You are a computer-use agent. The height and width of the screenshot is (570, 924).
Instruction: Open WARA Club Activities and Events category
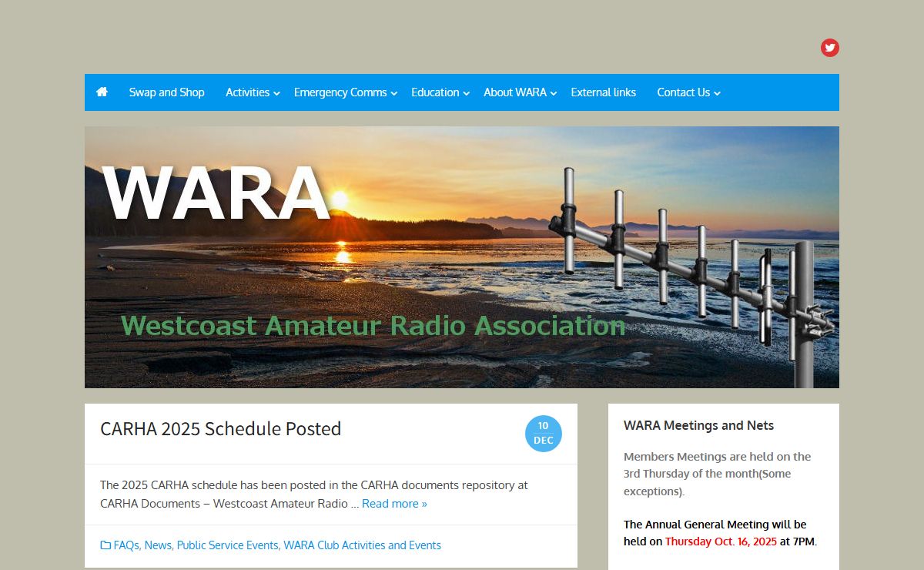(363, 545)
